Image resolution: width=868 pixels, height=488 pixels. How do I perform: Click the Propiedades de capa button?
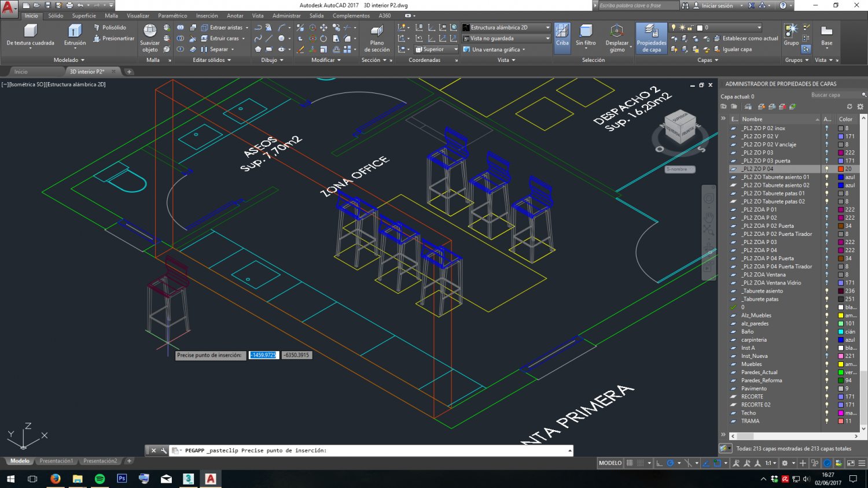tap(651, 38)
